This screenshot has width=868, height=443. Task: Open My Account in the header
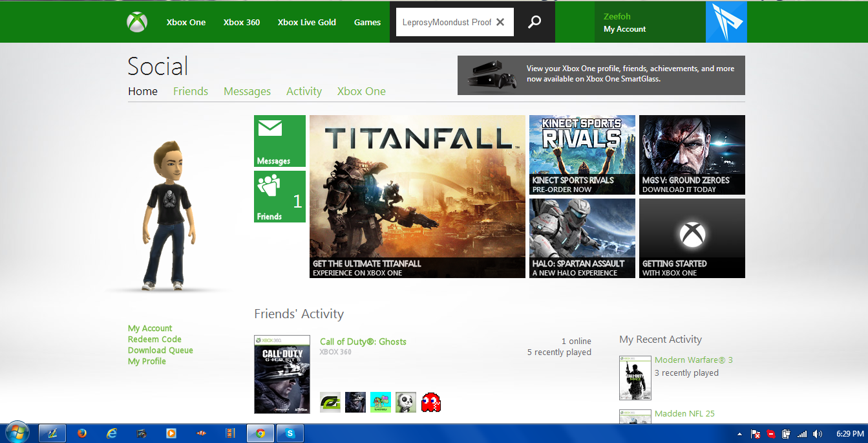tap(624, 29)
